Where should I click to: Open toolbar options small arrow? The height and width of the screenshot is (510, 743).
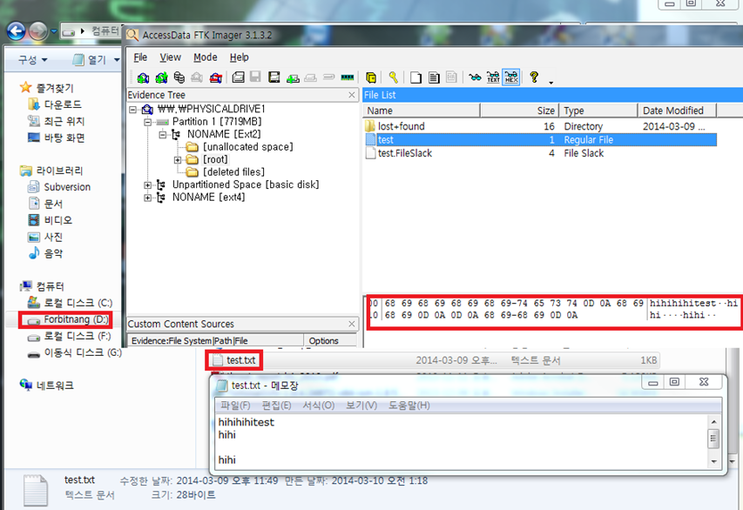click(x=551, y=82)
